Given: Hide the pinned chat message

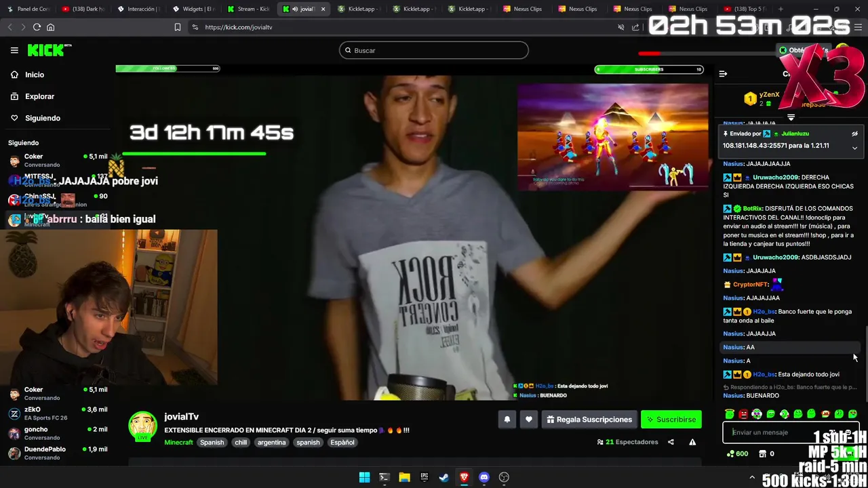Looking at the screenshot, I should tap(854, 134).
